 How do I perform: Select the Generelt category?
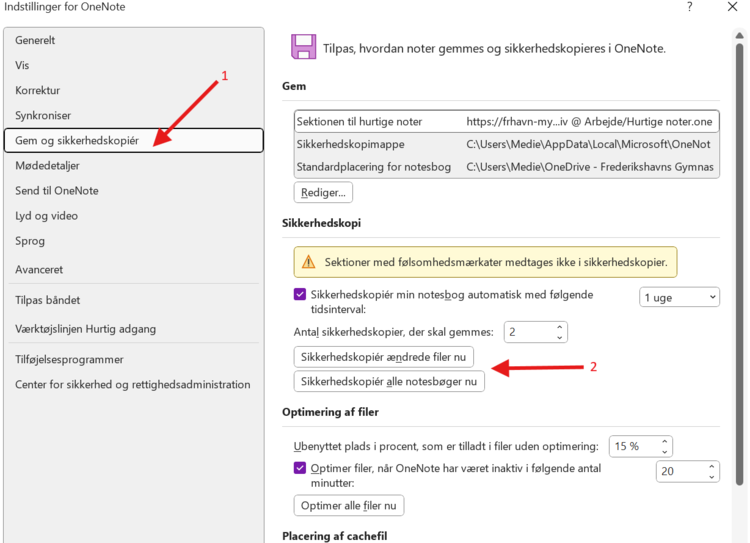[35, 40]
